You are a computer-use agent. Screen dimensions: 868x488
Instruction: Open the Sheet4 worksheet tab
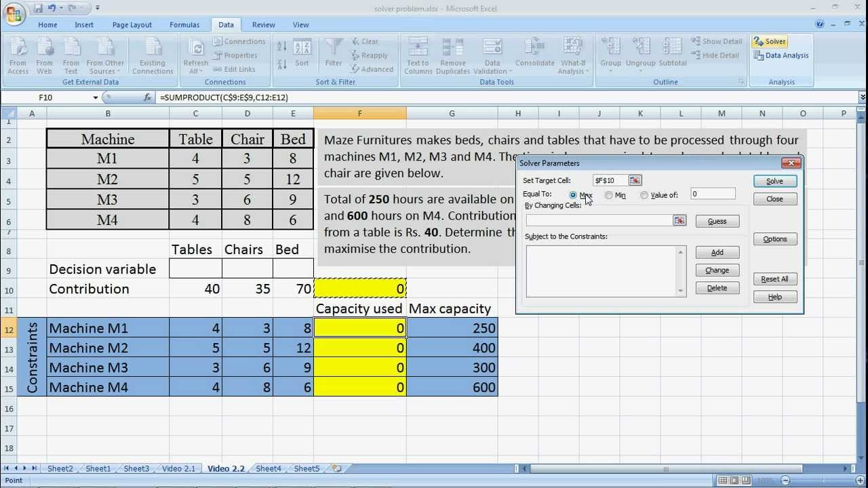pos(269,468)
